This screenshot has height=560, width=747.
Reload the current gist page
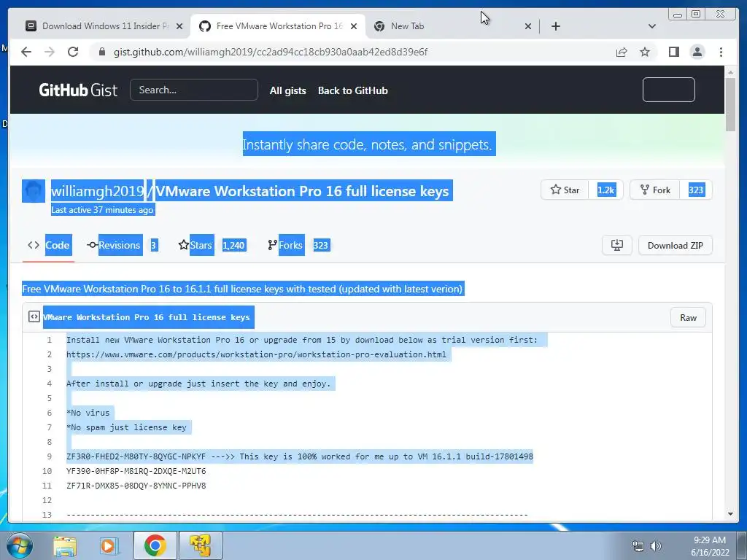click(x=73, y=52)
